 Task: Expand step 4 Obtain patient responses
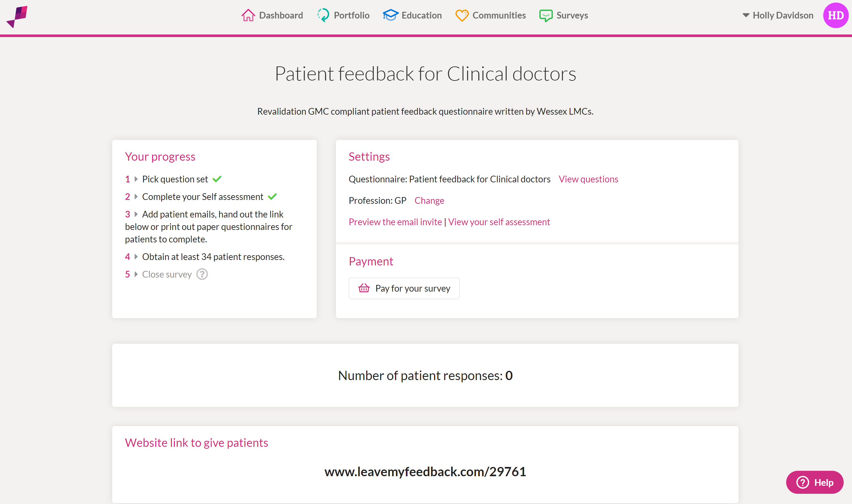pos(136,257)
